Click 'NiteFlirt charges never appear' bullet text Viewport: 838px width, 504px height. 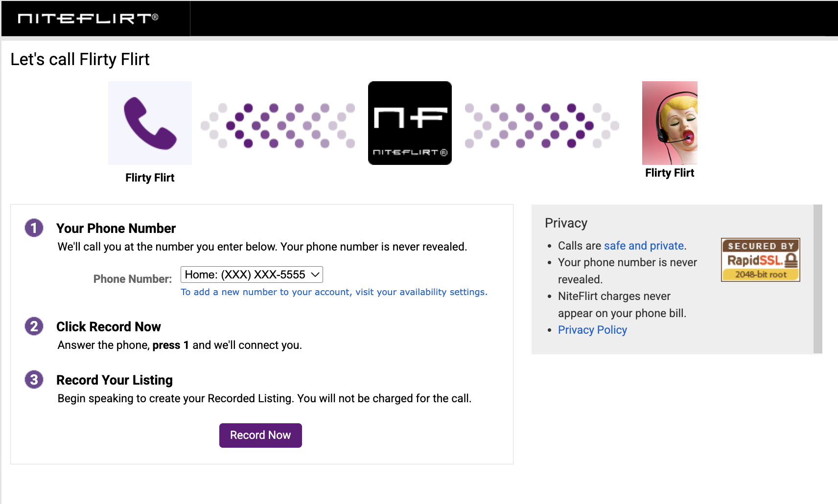622,305
